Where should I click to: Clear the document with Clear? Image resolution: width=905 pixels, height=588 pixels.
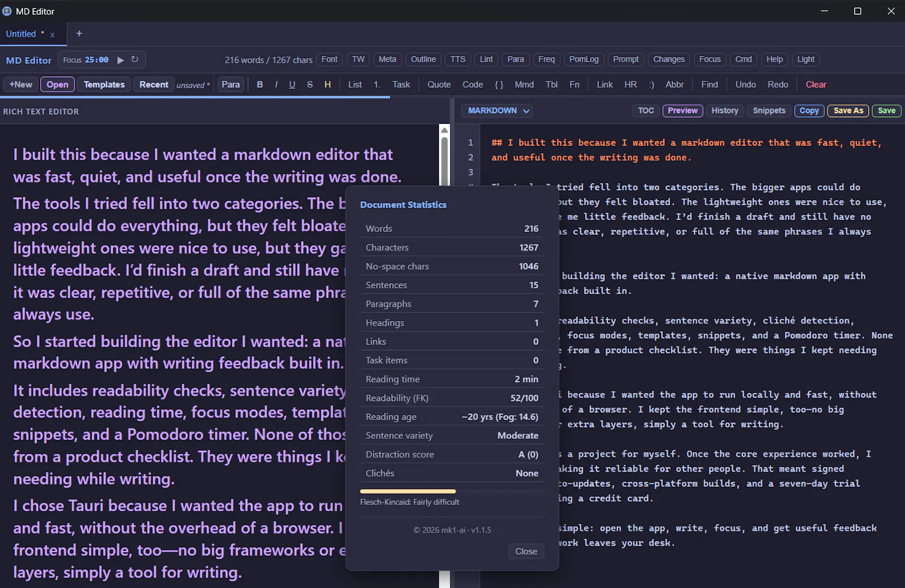tap(816, 84)
